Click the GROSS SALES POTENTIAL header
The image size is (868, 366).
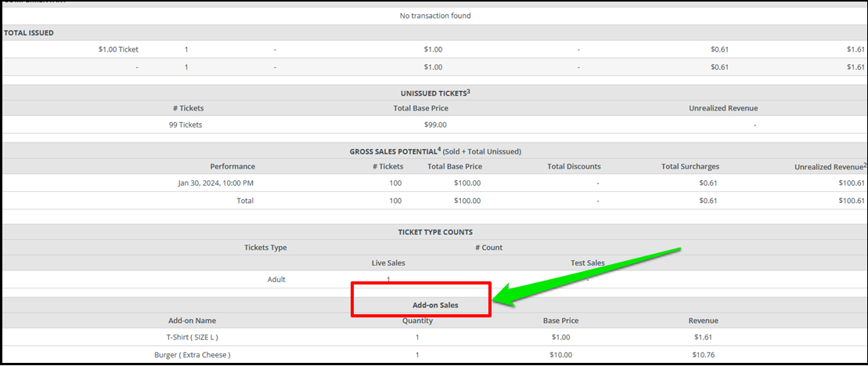point(435,150)
